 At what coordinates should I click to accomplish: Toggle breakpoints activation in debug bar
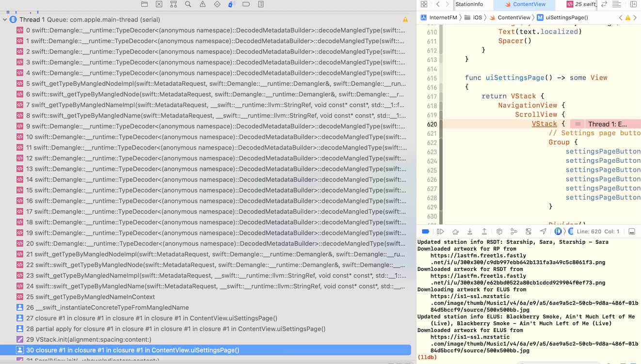click(x=425, y=232)
